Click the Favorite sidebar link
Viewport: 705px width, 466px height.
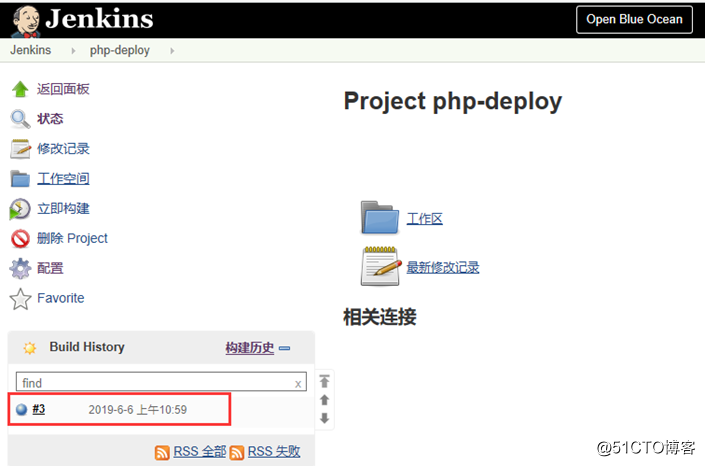pyautogui.click(x=61, y=298)
